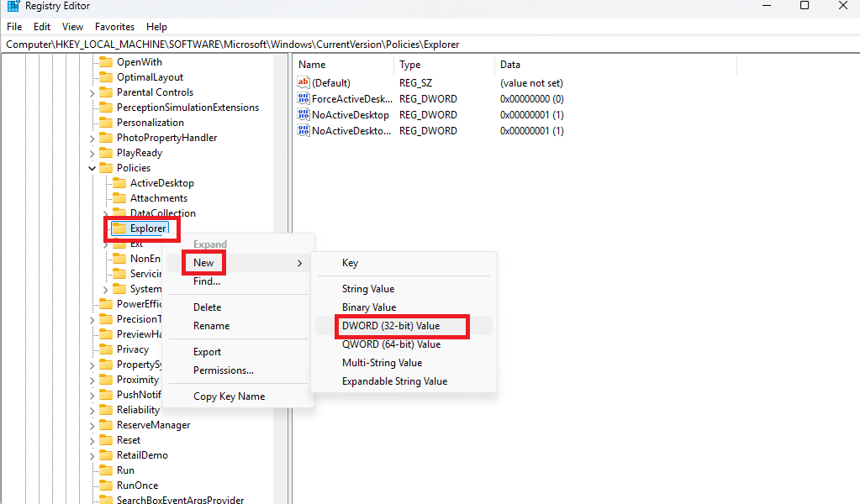Open the Edit menu

(42, 27)
